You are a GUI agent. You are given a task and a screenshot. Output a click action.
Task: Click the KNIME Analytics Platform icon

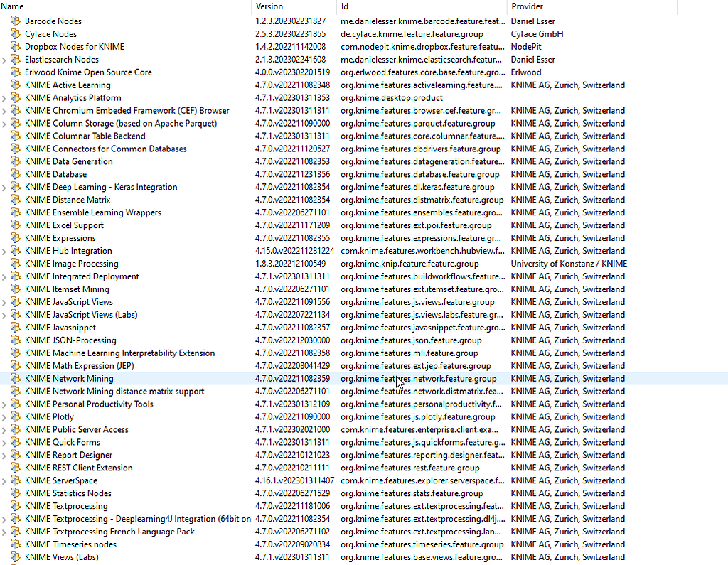(x=16, y=97)
